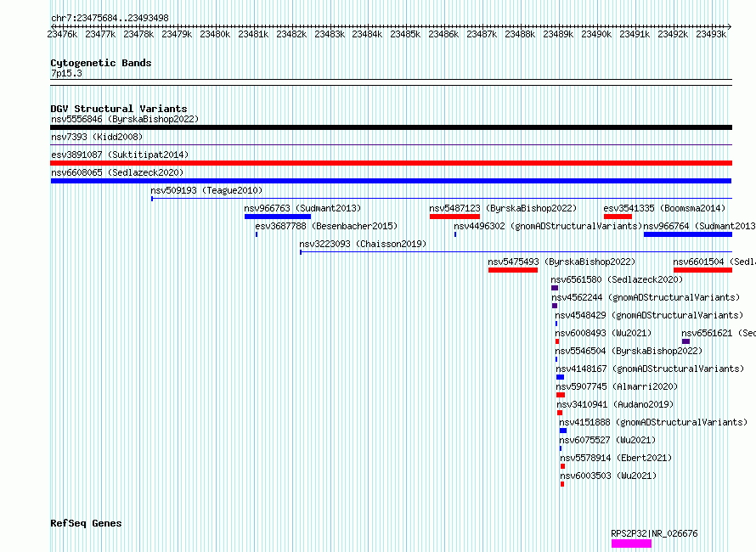The width and height of the screenshot is (756, 552).
Task: Select the red marker under nsv5907745
Action: point(561,395)
